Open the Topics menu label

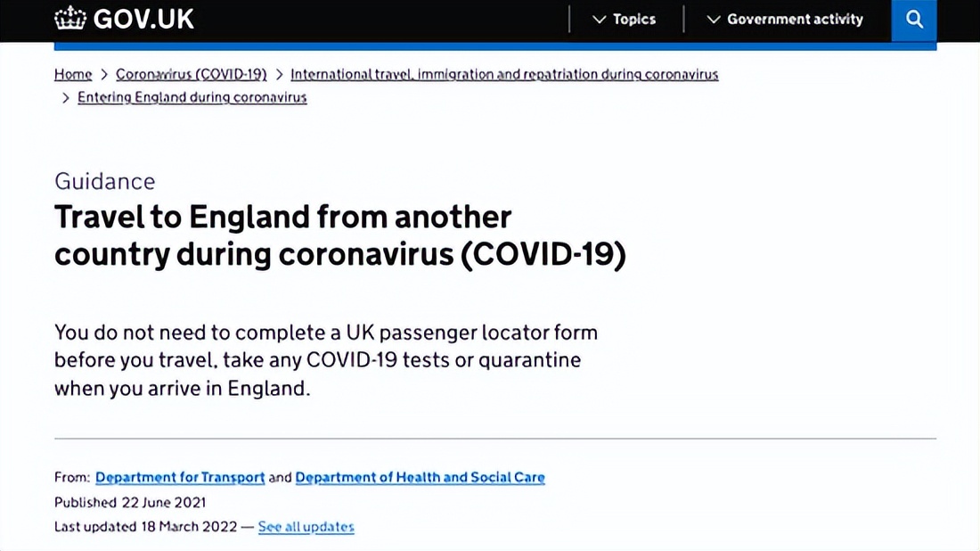tap(634, 19)
